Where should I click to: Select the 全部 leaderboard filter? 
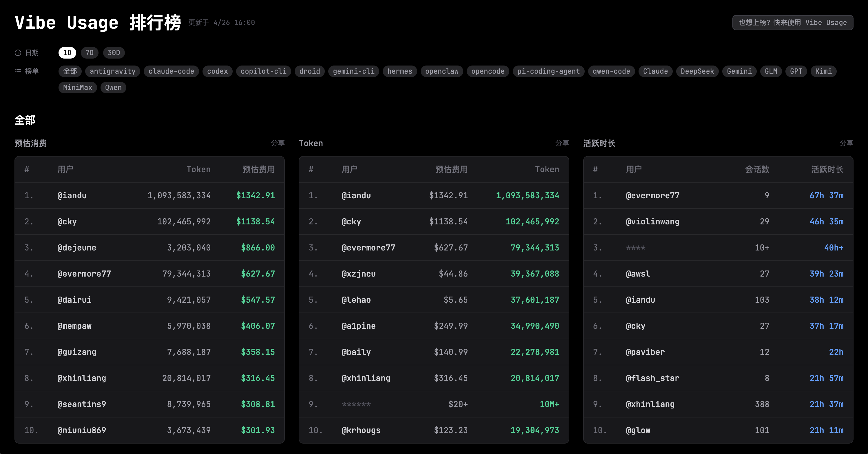(x=70, y=71)
